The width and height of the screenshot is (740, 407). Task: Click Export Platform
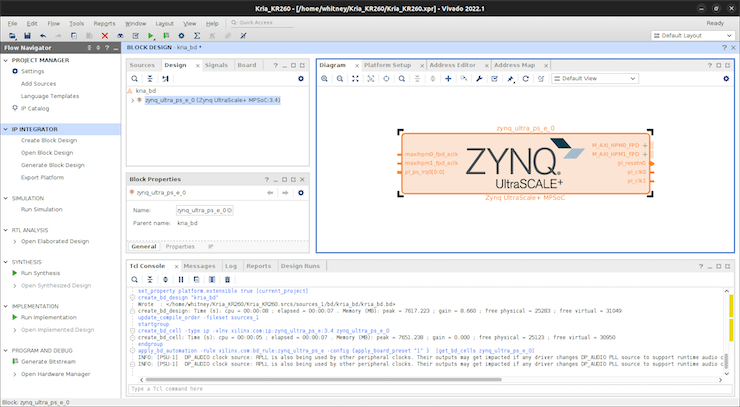42,178
